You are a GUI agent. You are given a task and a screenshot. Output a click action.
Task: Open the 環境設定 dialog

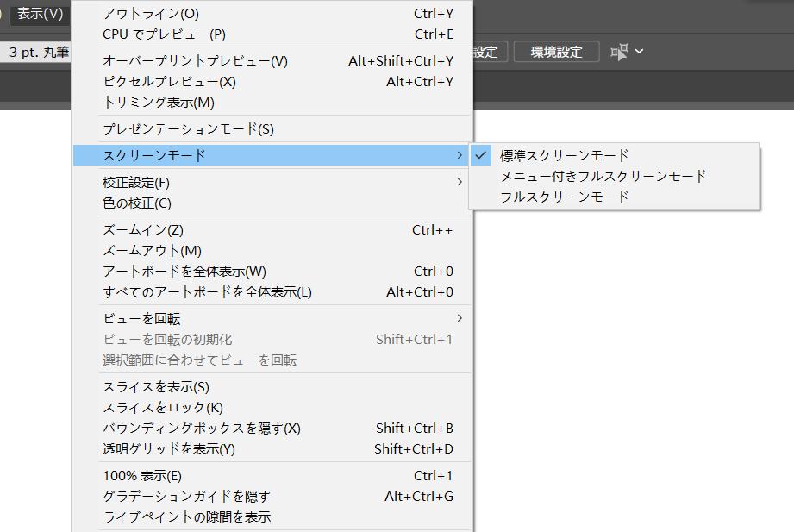[x=555, y=51]
